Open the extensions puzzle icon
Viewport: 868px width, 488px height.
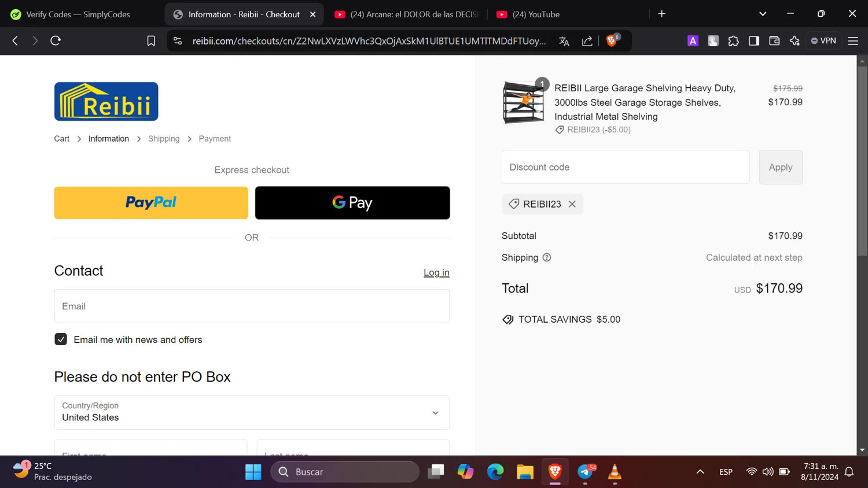733,40
